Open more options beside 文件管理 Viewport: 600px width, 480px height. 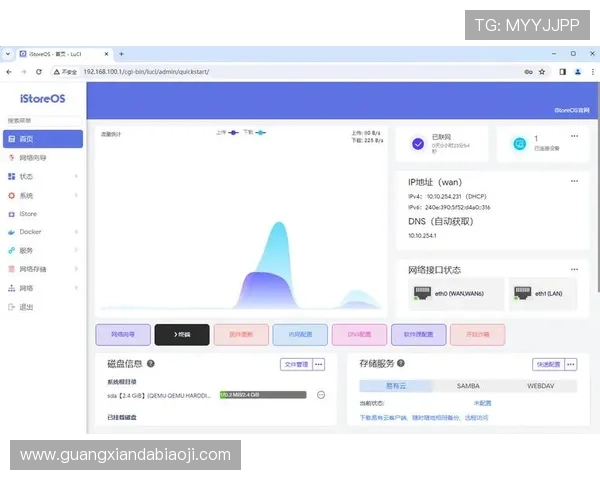click(319, 364)
